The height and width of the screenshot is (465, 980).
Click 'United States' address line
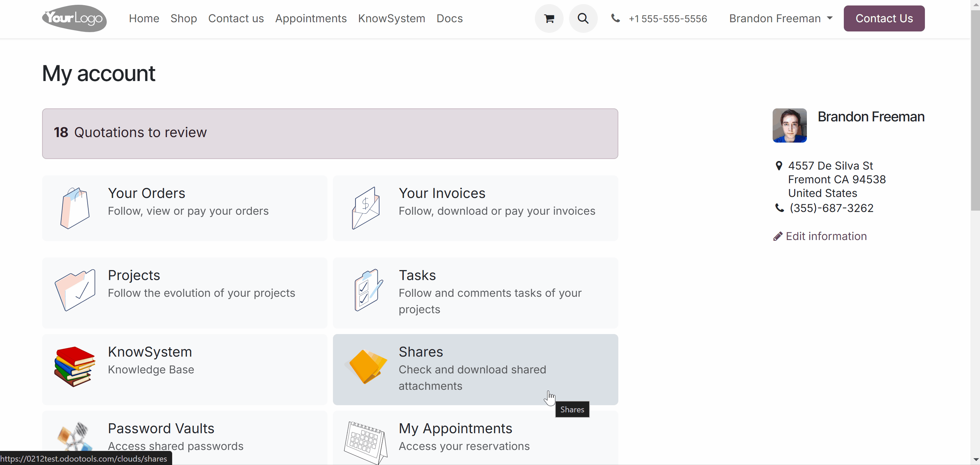tap(823, 193)
